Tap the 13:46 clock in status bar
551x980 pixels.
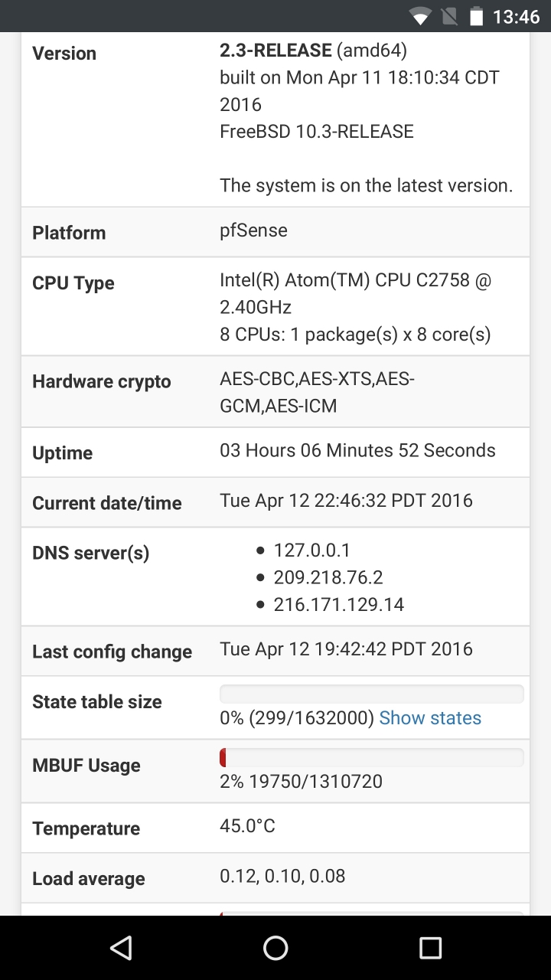(516, 16)
